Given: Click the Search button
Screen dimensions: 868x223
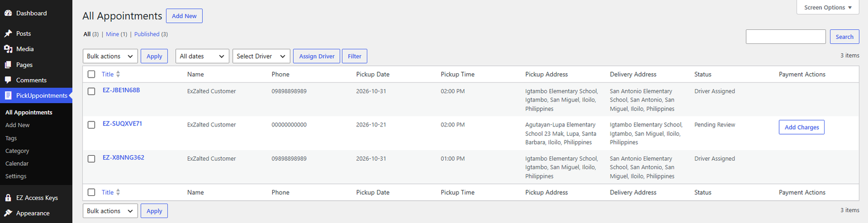Looking at the screenshot, I should pos(844,37).
